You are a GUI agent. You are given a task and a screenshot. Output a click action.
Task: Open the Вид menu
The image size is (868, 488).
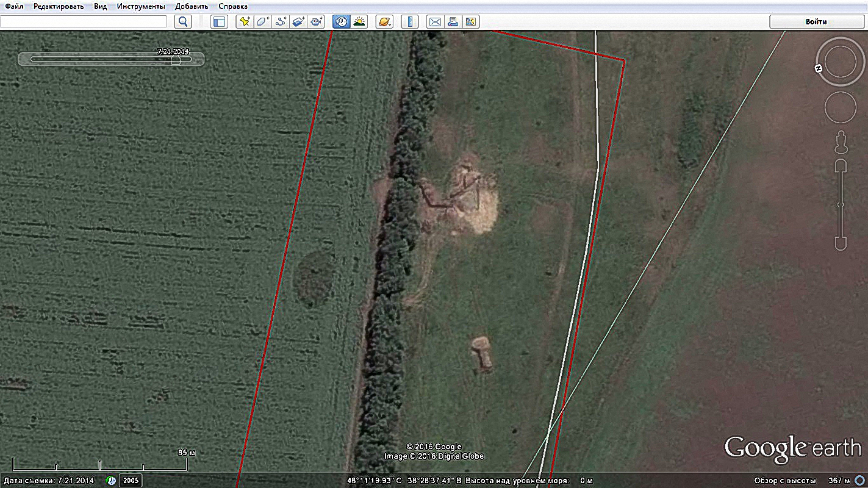pyautogui.click(x=100, y=6)
